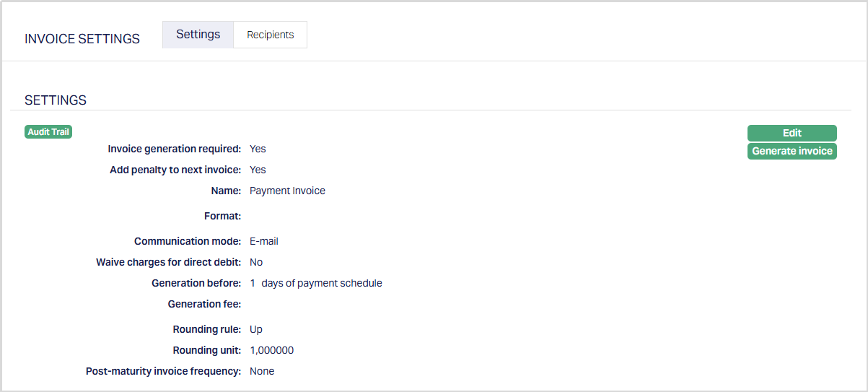Click the Rounding unit value 1,000000
The image size is (868, 392).
[272, 350]
